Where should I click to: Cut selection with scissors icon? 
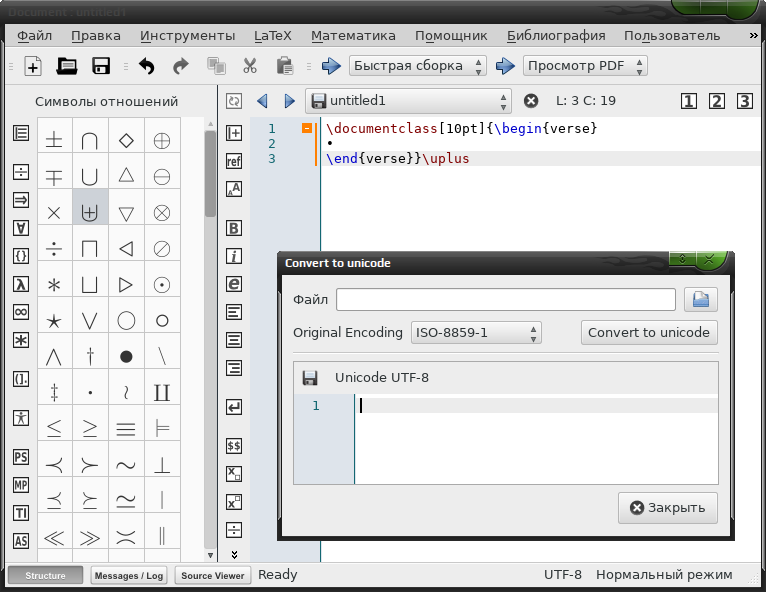[x=250, y=66]
